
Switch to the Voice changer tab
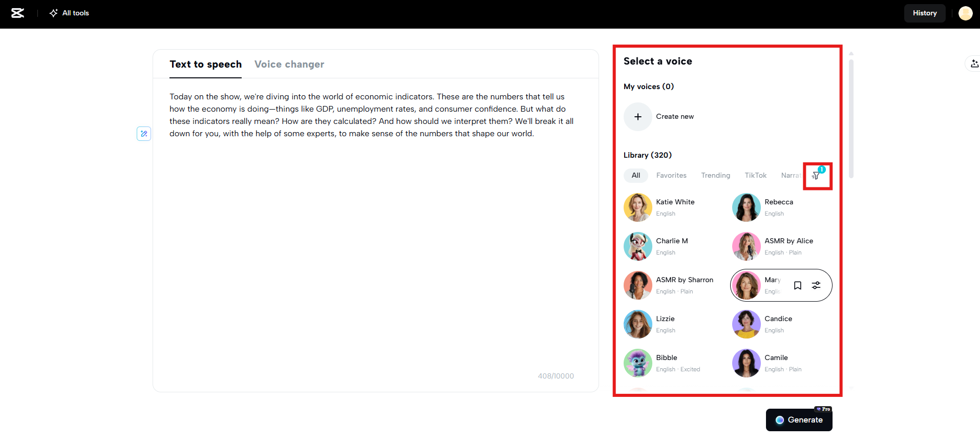point(289,65)
